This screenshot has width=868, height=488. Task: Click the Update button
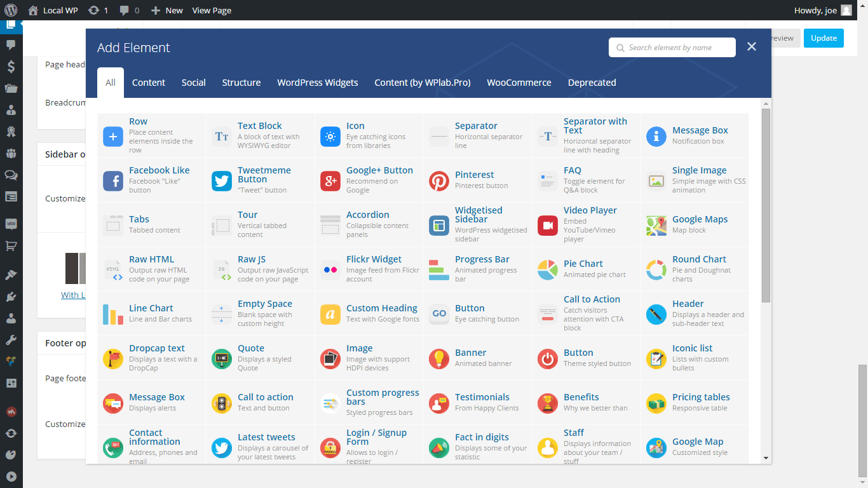(x=824, y=38)
